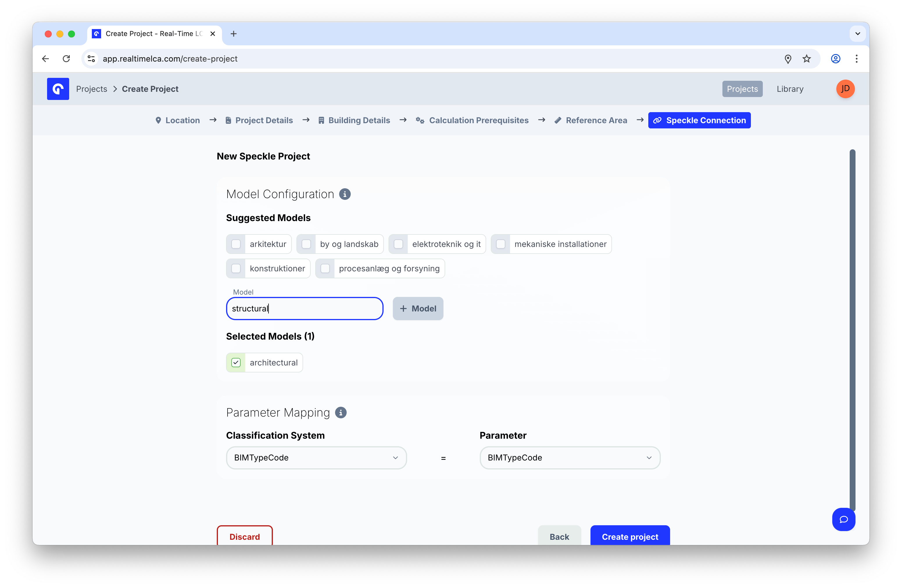Click the Projects breadcrumb link
Screen dimensions: 902x588
tap(92, 89)
